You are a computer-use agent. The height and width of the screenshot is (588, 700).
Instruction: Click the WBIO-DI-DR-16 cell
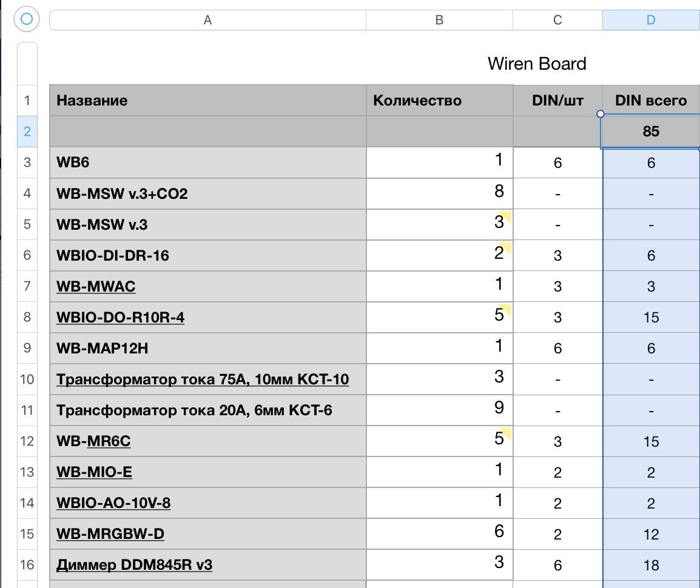click(x=208, y=255)
